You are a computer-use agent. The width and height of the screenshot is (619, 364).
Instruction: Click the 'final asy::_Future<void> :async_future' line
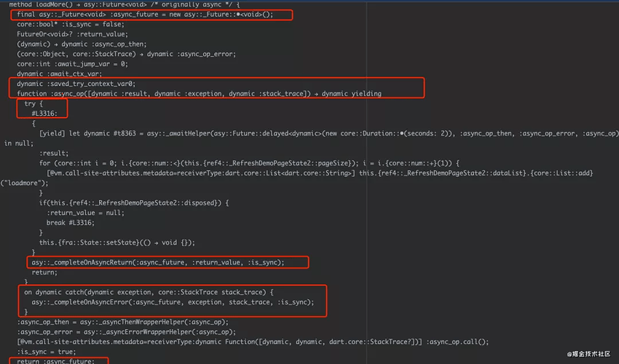[145, 15]
